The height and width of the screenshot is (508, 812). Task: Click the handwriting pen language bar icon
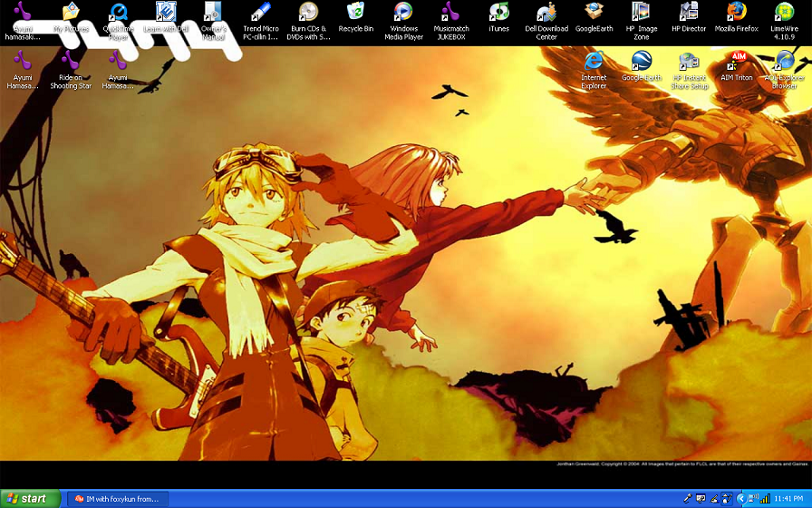coord(714,499)
